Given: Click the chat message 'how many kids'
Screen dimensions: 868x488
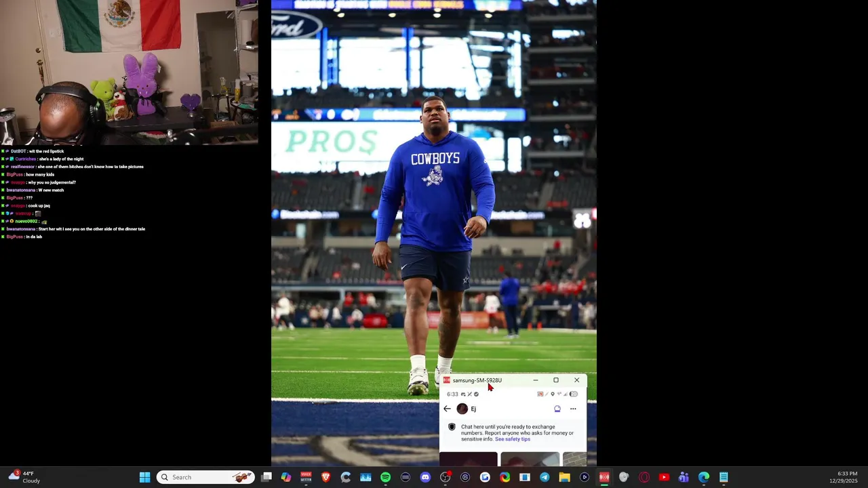Looking at the screenshot, I should tap(40, 174).
